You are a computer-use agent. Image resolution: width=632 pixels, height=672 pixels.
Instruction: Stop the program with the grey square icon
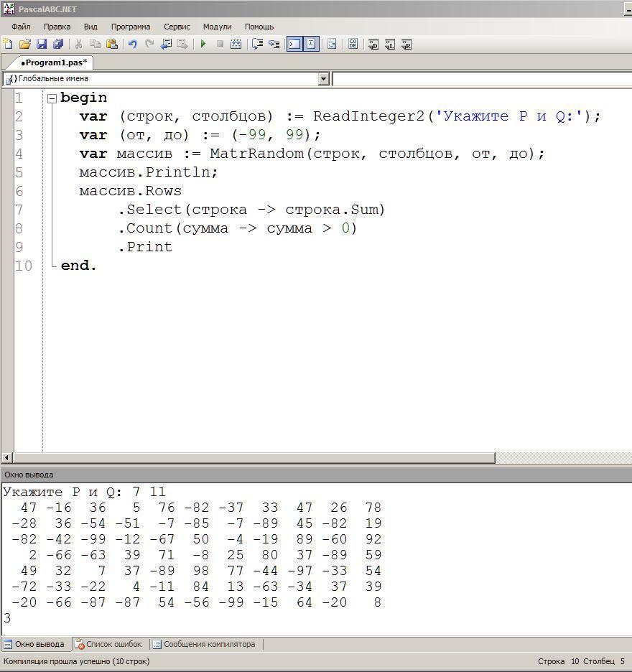tap(220, 44)
